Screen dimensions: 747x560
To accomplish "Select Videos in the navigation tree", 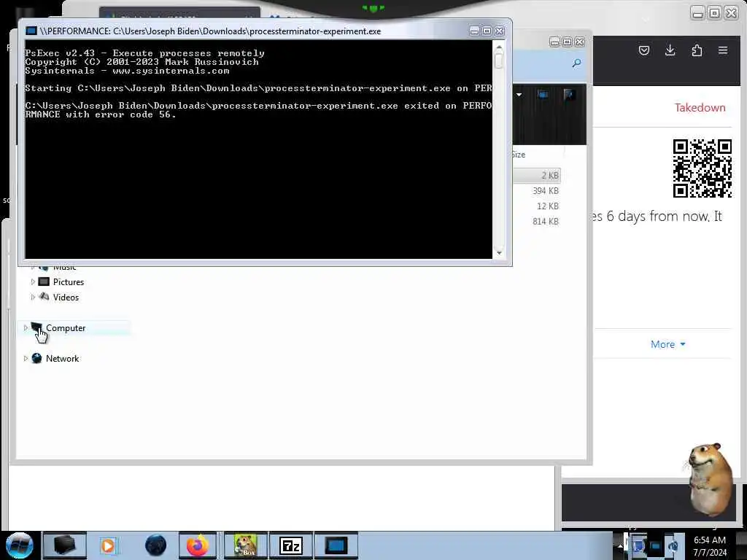I will click(x=66, y=297).
